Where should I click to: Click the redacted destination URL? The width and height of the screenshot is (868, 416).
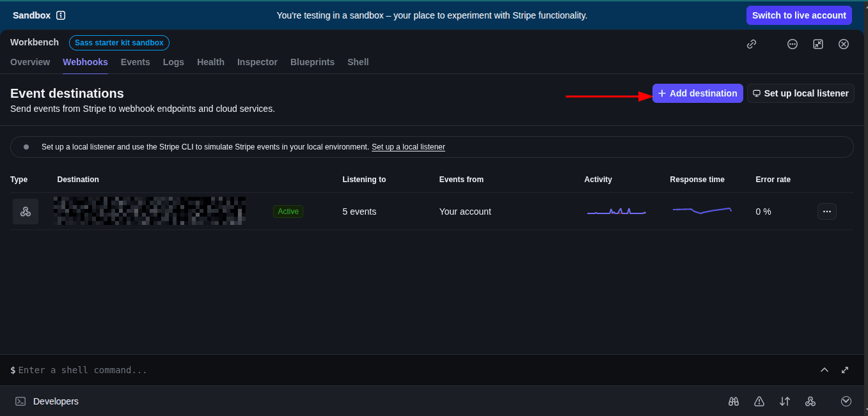click(150, 211)
